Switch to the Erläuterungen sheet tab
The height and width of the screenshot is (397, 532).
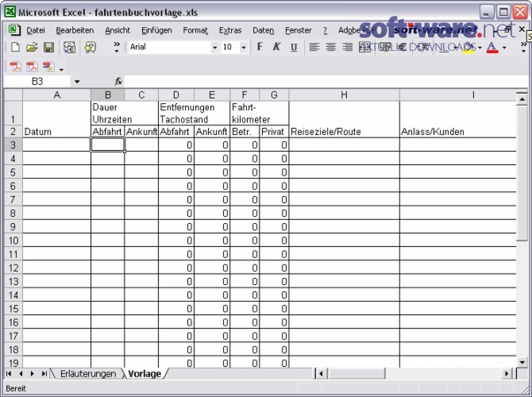pos(88,374)
